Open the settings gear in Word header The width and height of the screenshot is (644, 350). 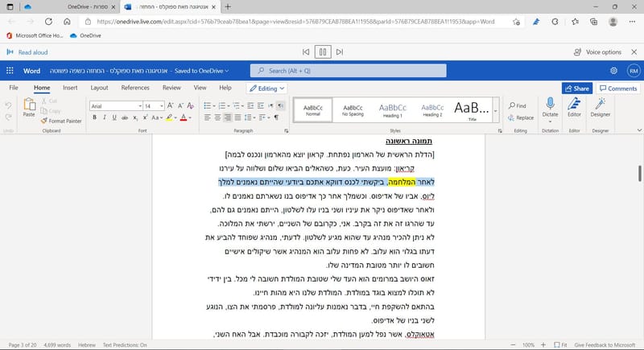pos(613,71)
